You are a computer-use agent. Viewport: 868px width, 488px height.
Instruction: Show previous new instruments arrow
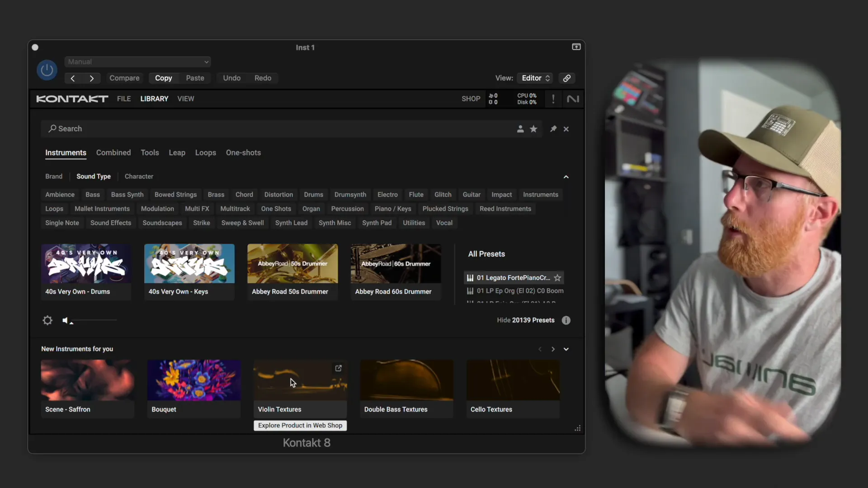point(539,349)
